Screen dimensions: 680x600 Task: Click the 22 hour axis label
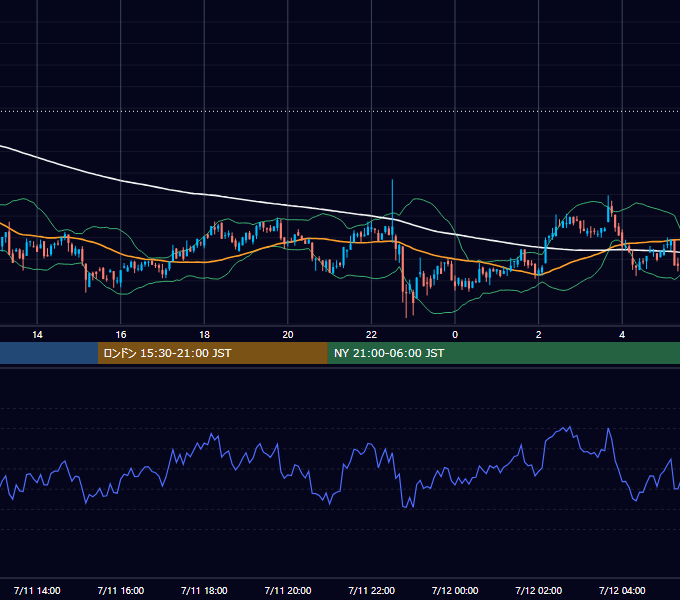tap(371, 335)
